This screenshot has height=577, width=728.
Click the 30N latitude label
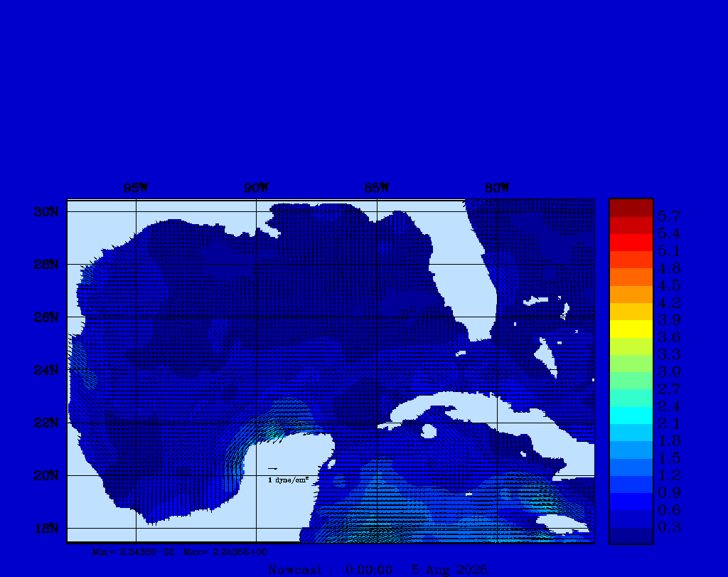click(45, 212)
